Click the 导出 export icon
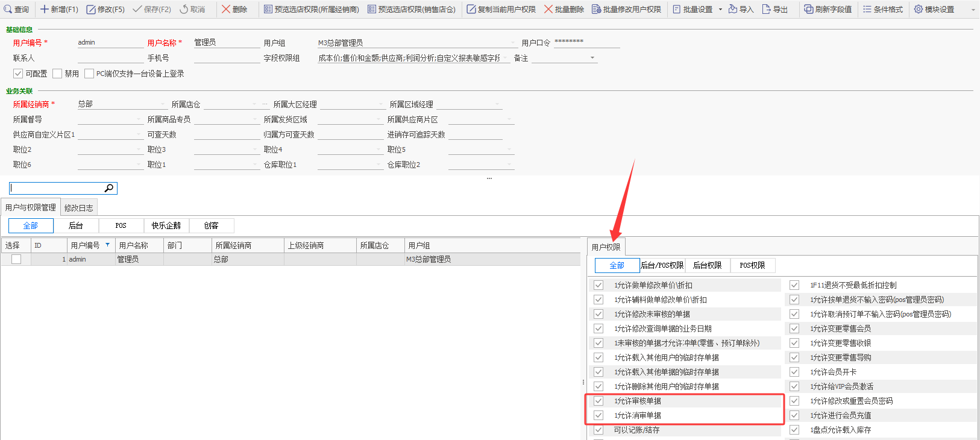Image resolution: width=980 pixels, height=440 pixels. point(767,9)
